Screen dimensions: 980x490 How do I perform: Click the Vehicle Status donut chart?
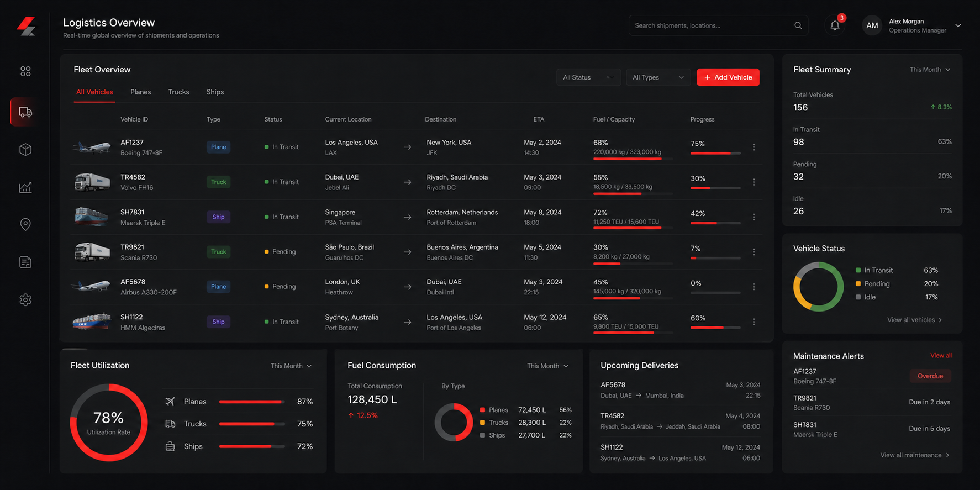point(819,286)
